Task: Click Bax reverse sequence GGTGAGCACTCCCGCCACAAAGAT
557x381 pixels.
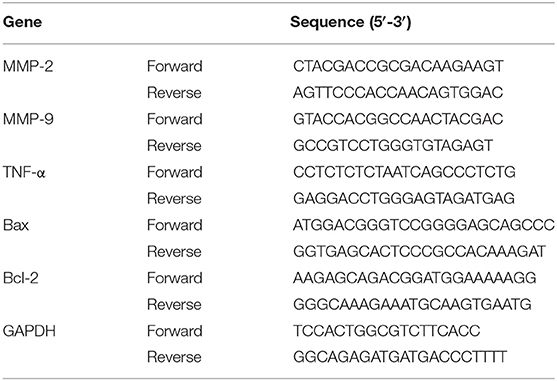Action: click(x=419, y=251)
